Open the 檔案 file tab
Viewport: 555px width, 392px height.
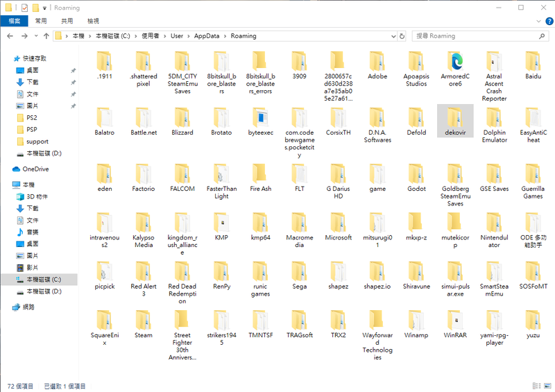[15, 21]
